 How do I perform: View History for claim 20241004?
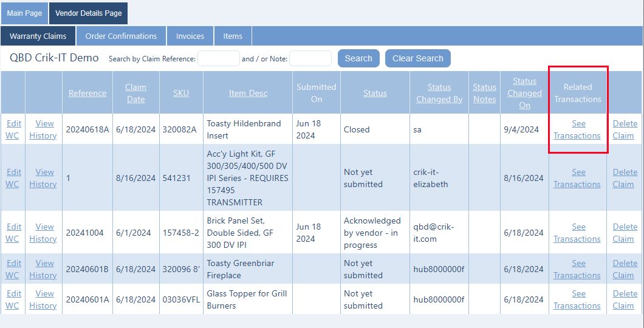click(x=43, y=233)
